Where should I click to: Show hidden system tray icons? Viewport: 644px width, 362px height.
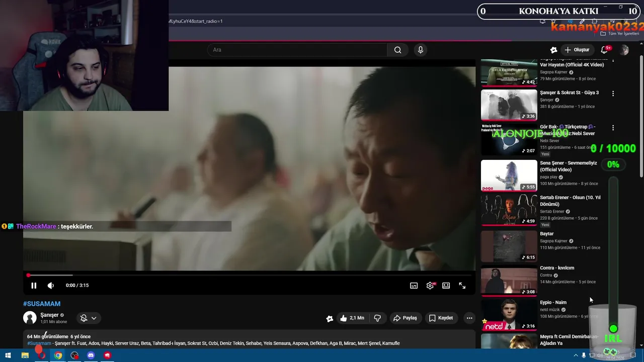pyautogui.click(x=576, y=355)
